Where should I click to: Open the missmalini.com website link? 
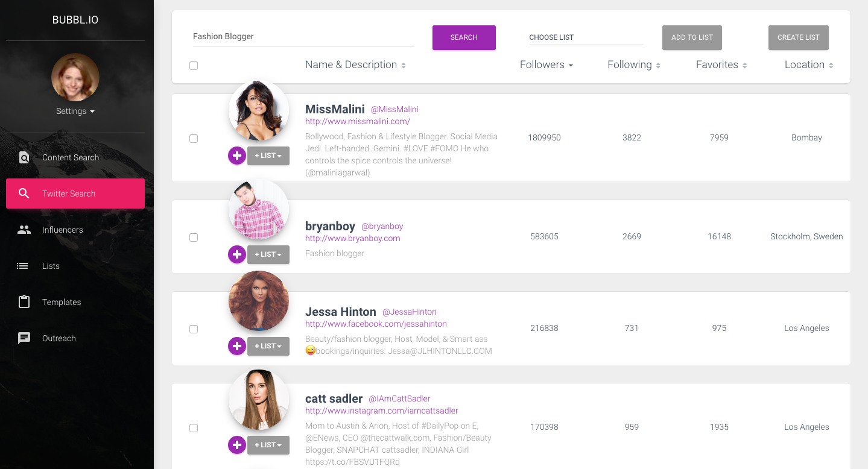click(x=358, y=121)
